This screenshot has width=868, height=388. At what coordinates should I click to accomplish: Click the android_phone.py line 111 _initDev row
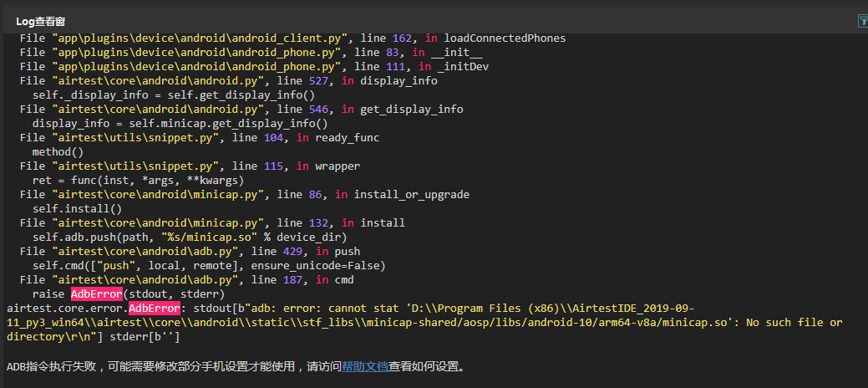coord(254,67)
